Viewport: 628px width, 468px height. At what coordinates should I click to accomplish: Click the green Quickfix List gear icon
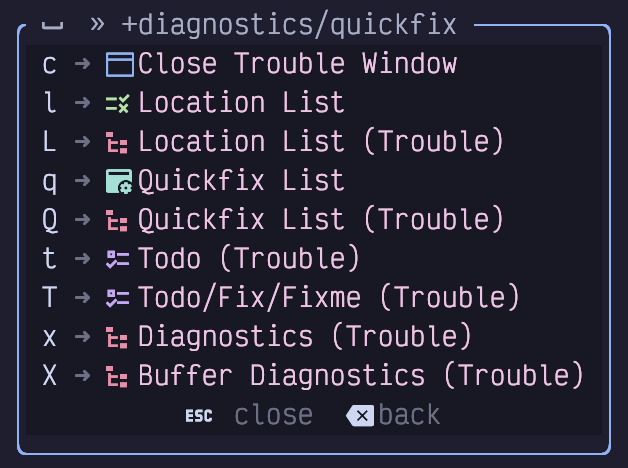coord(118,181)
